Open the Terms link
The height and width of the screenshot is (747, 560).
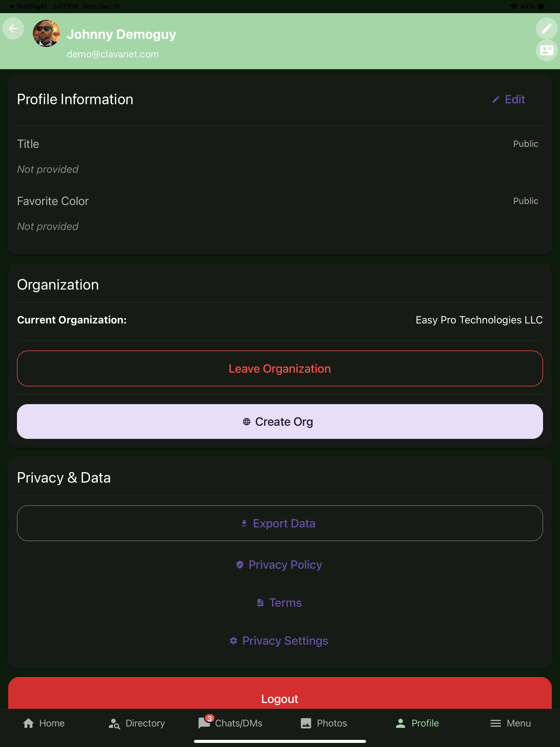279,603
